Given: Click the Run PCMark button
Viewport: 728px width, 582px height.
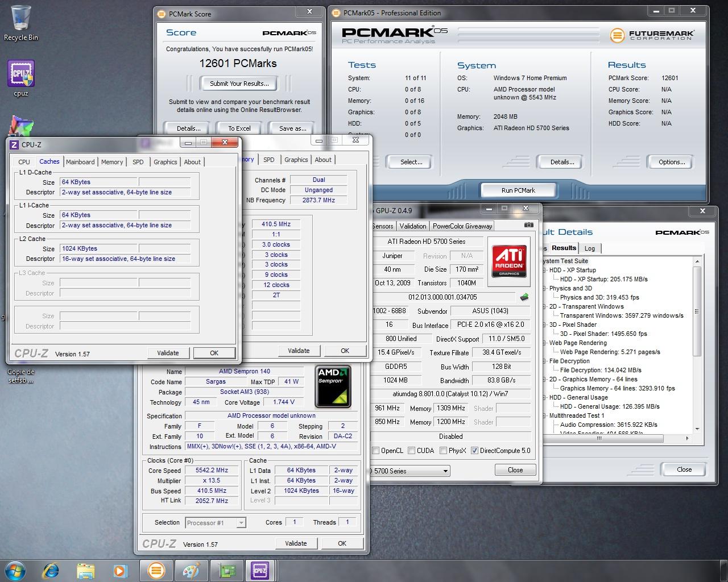Looking at the screenshot, I should [x=518, y=190].
